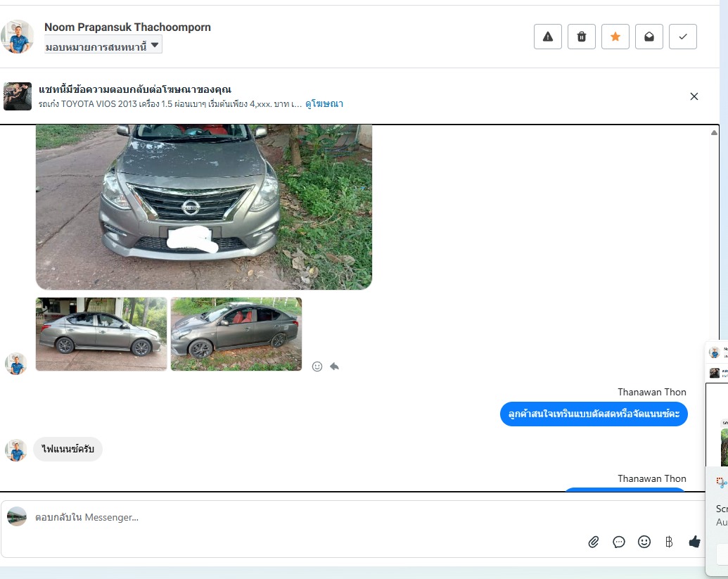Delete conversation using trash icon
The height and width of the screenshot is (579, 728).
point(582,37)
